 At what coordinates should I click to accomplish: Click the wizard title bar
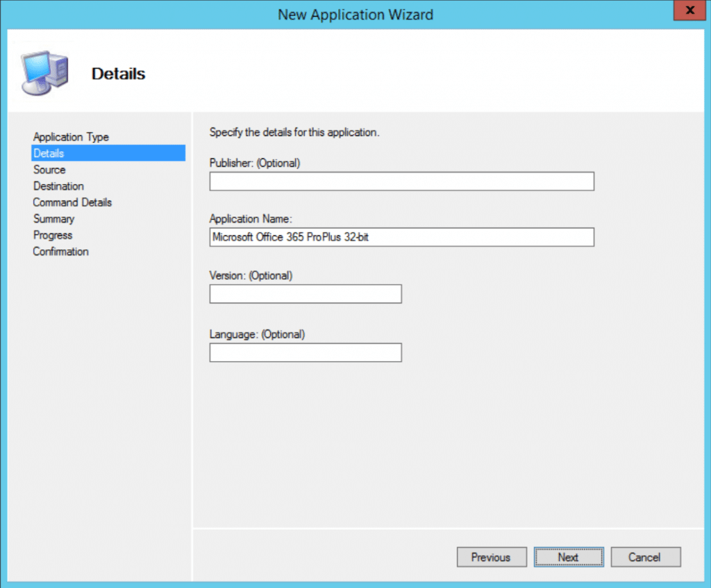pos(355,14)
